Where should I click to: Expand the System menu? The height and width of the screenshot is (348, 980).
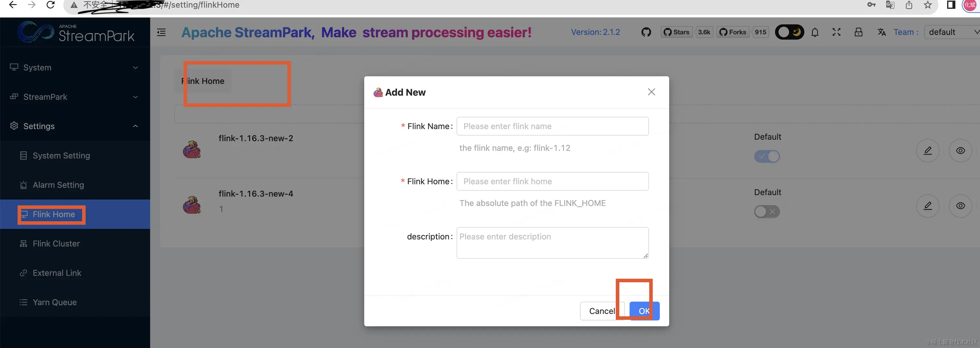(x=75, y=67)
